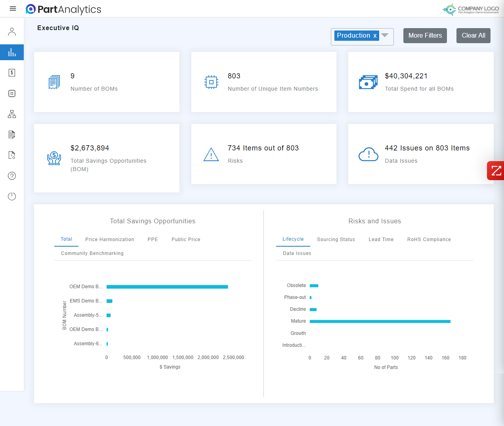Expand the Production filter dropdown arrow
The width and height of the screenshot is (504, 426).
tap(385, 35)
